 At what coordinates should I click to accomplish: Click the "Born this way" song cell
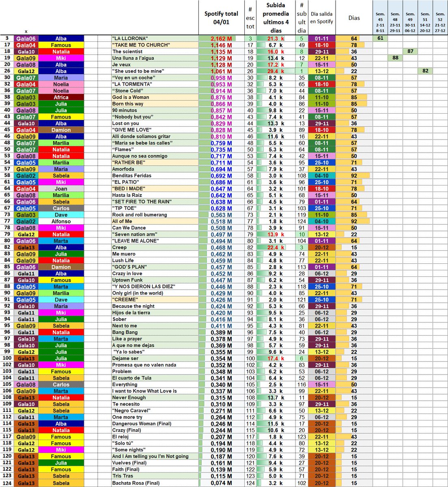[x=155, y=104]
